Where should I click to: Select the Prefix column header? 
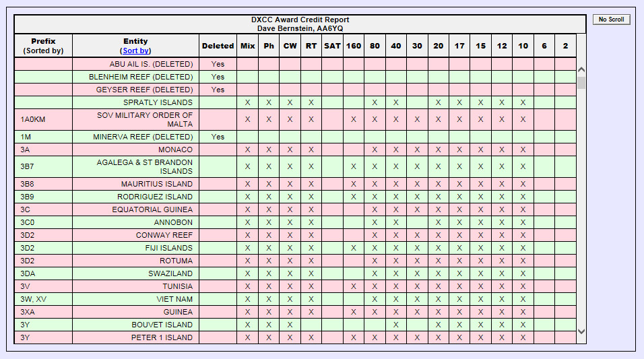pyautogui.click(x=43, y=46)
